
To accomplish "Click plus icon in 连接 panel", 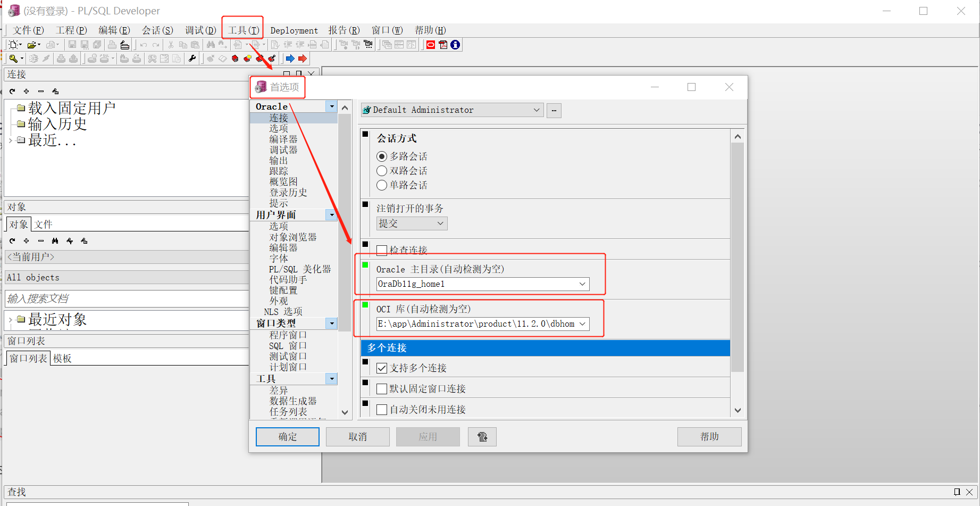I will (x=27, y=92).
